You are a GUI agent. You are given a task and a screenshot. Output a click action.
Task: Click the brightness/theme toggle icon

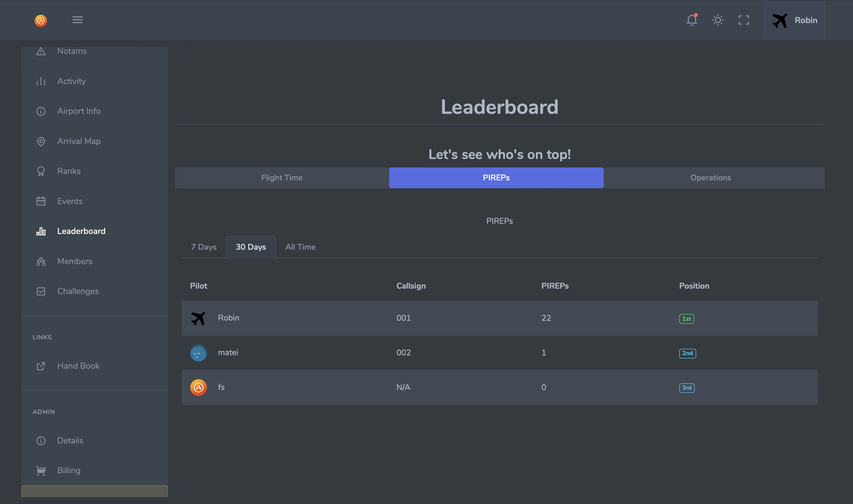718,19
